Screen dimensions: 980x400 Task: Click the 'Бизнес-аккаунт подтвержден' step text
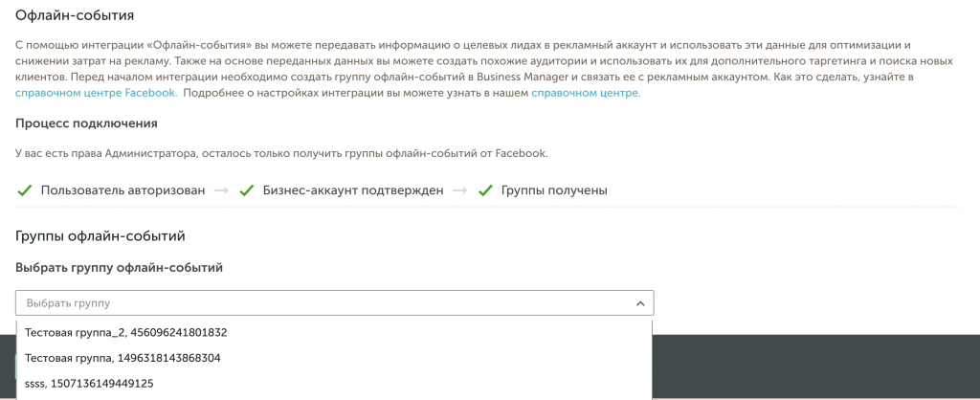[353, 191]
